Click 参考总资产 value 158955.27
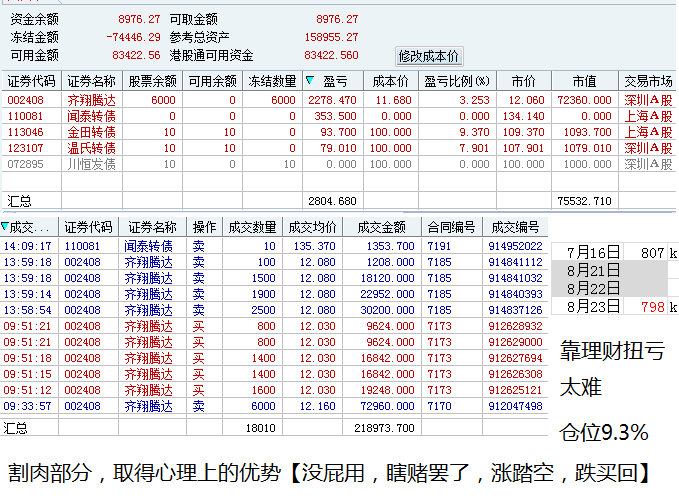The image size is (679, 498). click(331, 37)
